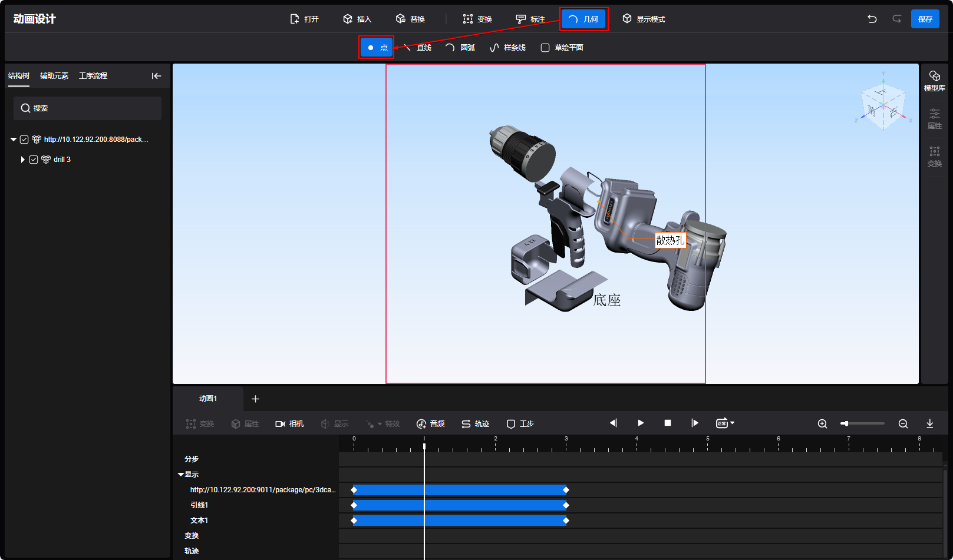The width and height of the screenshot is (953, 560).
Task: Open the model library panel
Action: (x=934, y=81)
